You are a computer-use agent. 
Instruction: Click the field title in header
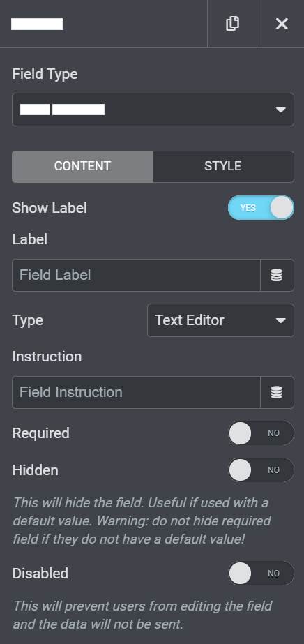click(x=37, y=24)
